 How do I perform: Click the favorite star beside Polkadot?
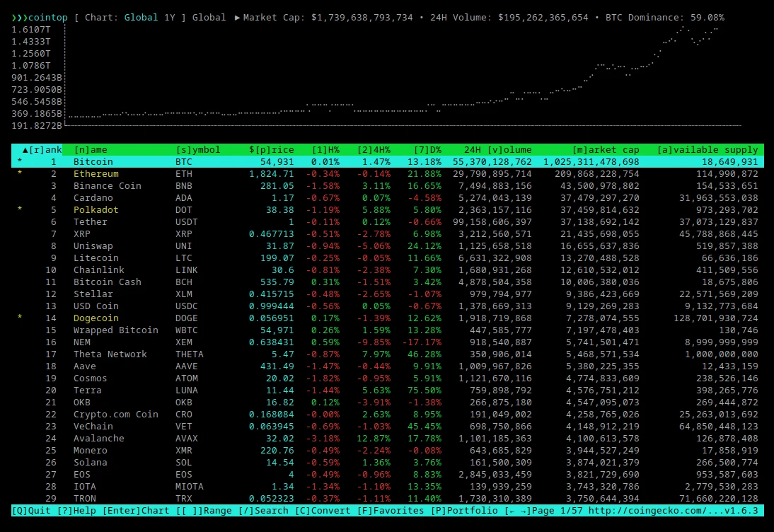pos(20,209)
